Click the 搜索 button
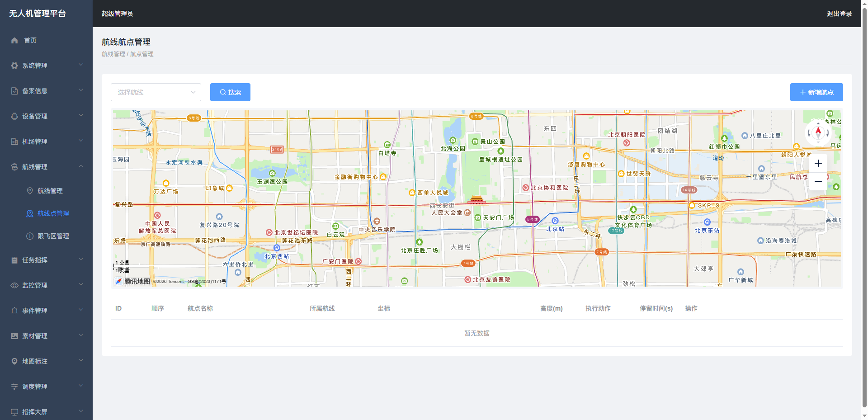This screenshot has height=420, width=868. pos(230,92)
